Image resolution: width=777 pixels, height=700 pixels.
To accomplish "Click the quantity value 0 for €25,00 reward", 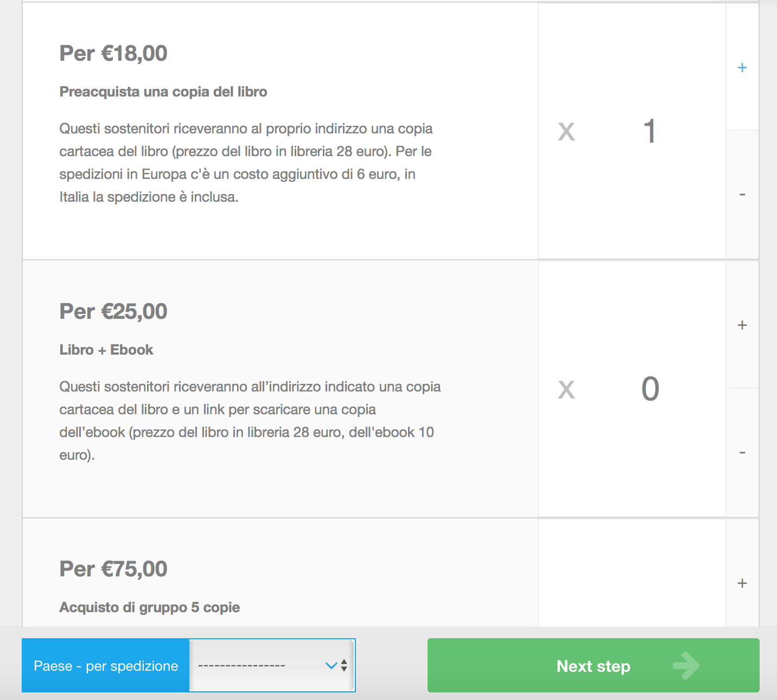I will pos(650,389).
